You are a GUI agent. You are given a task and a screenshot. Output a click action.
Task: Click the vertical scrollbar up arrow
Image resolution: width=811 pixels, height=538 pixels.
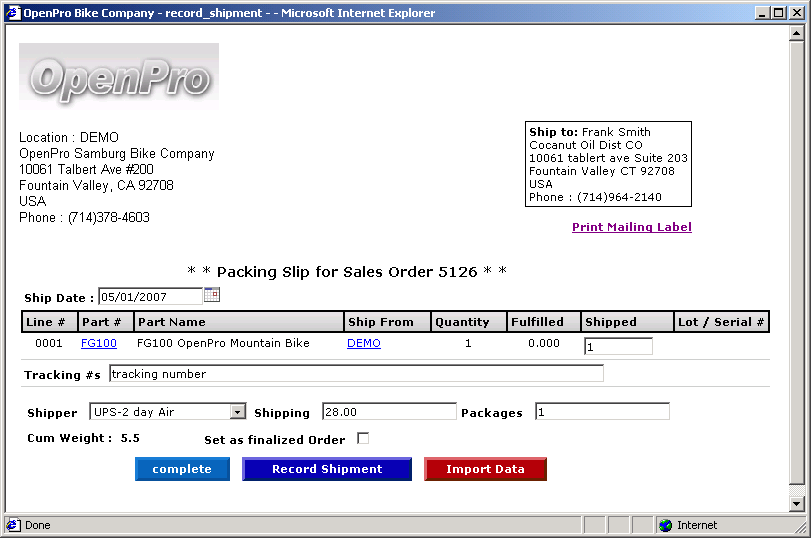click(x=797, y=33)
